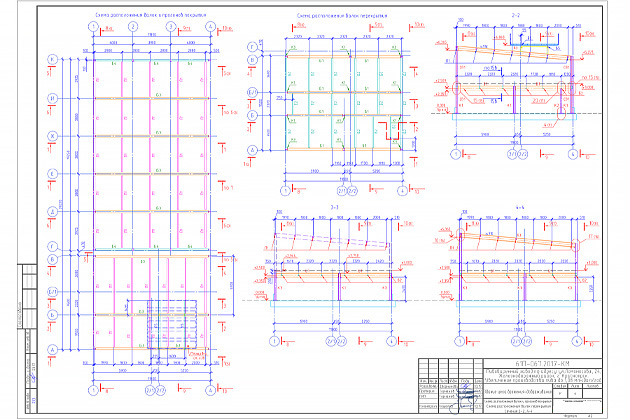
Task: Click the drawing number КП-067.2017-КМ in title block
Action: coord(520,366)
